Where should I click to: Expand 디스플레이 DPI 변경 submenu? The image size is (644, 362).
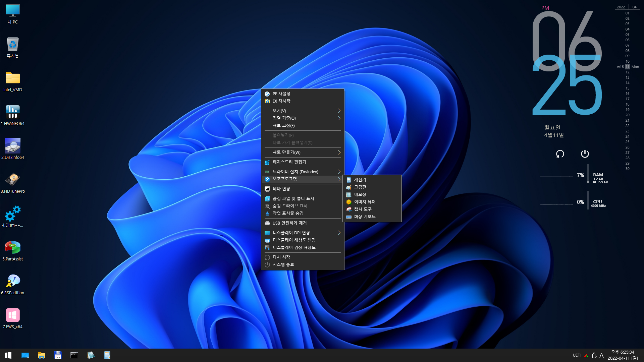coord(303,233)
